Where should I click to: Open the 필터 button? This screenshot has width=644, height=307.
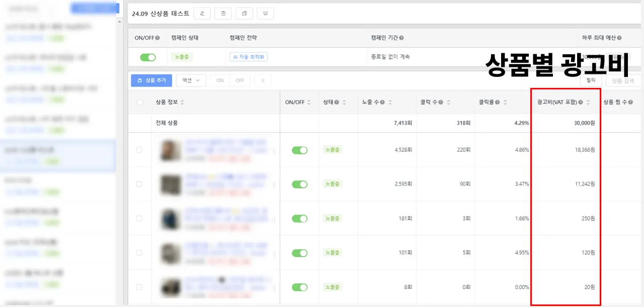[x=591, y=80]
